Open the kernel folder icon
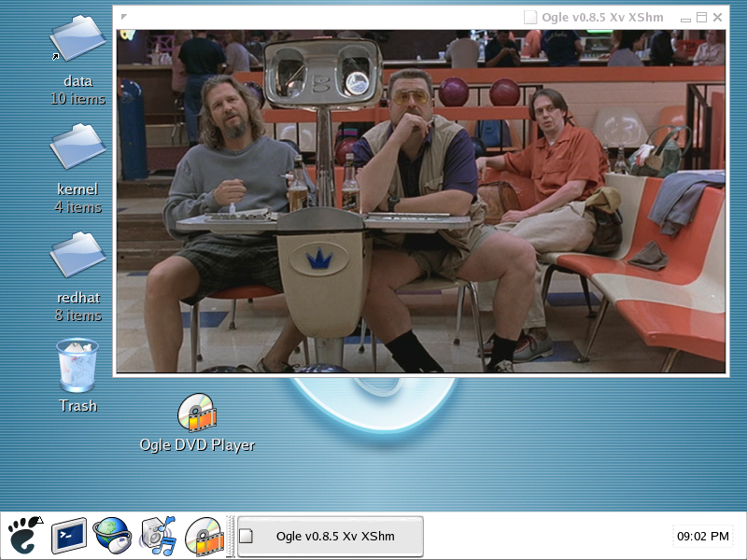Viewport: 747px width, 560px height. click(x=78, y=147)
